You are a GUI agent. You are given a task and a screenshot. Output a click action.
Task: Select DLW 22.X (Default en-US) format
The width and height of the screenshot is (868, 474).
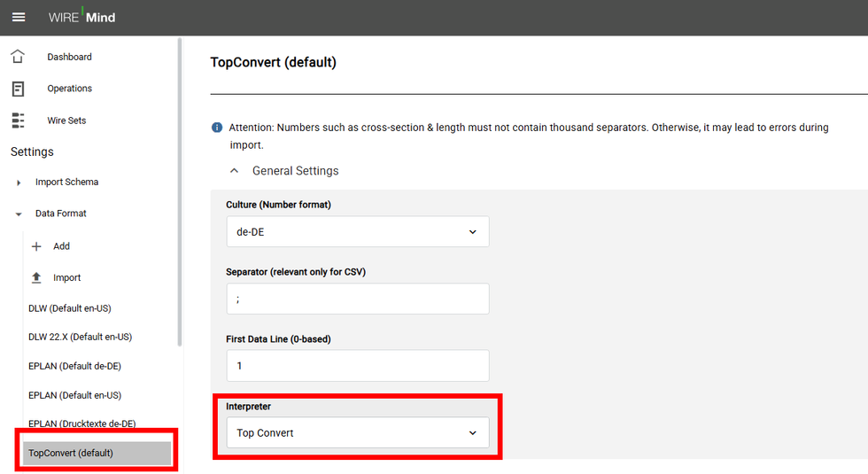point(80,337)
